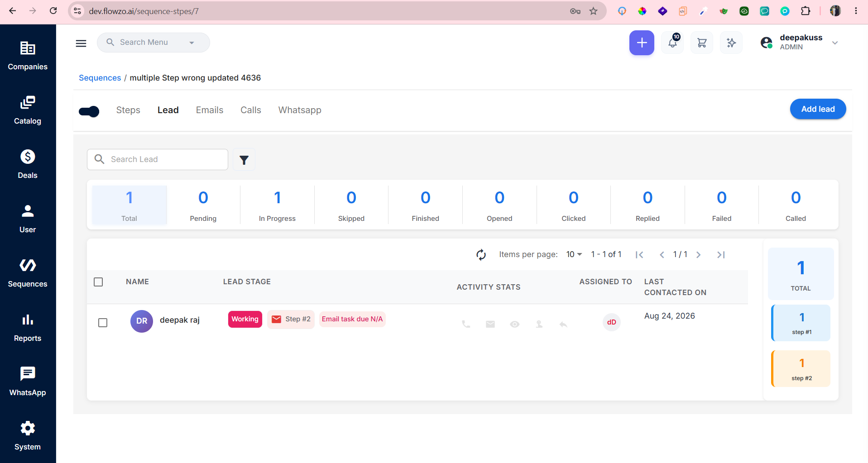
Task: Check the select-all leads checkbox
Action: pos(98,282)
